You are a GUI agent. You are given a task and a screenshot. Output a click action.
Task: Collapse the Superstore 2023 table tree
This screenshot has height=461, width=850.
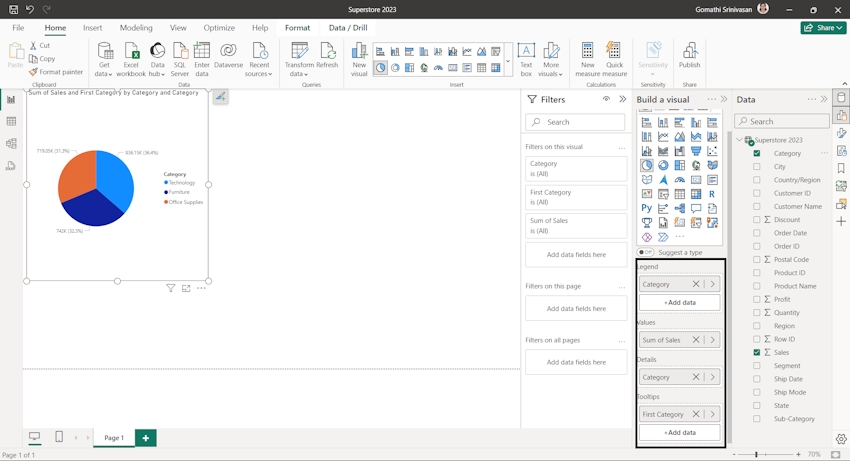coord(740,140)
